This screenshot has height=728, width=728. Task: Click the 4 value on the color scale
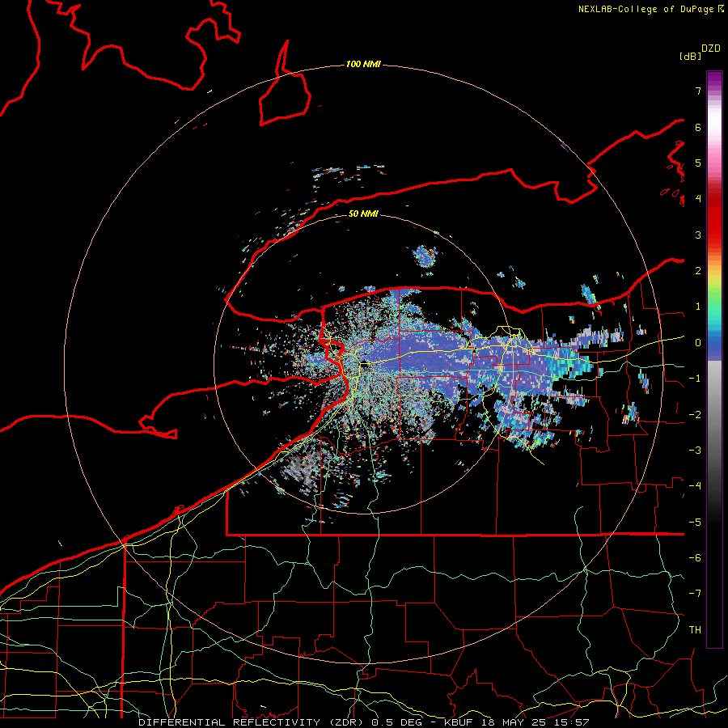tap(698, 199)
